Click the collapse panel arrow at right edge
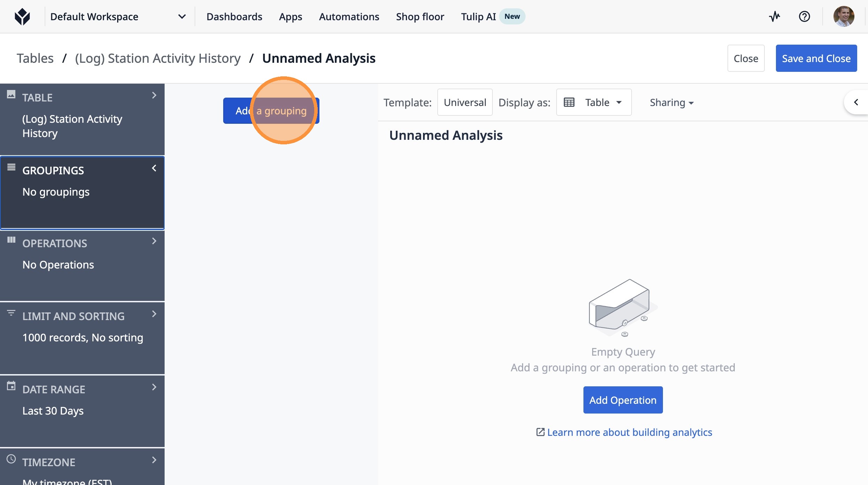 coord(856,102)
